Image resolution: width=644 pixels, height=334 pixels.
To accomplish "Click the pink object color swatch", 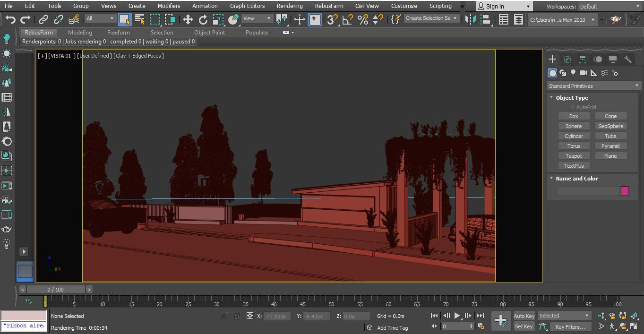I will [625, 191].
